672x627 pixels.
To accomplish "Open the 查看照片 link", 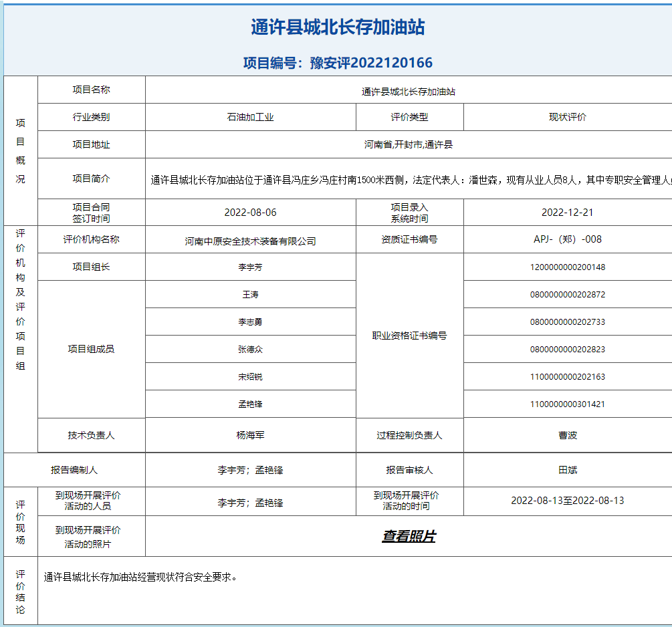I will click(x=409, y=536).
